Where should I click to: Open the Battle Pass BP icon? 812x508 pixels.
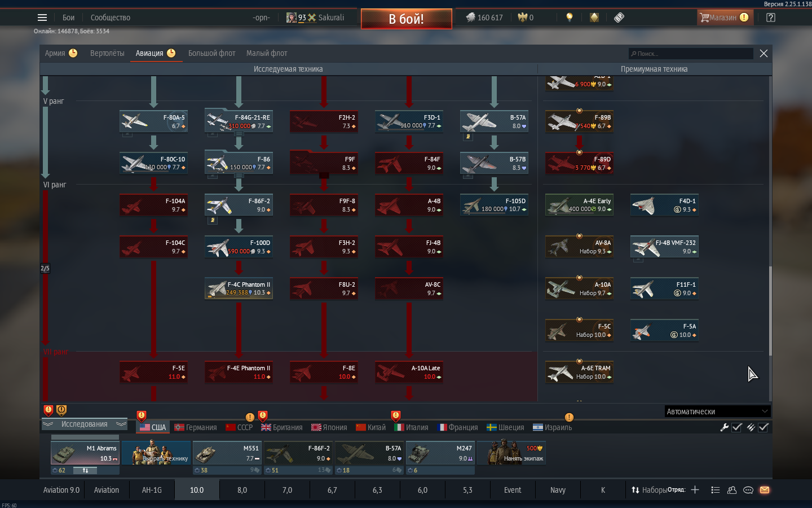coord(619,17)
